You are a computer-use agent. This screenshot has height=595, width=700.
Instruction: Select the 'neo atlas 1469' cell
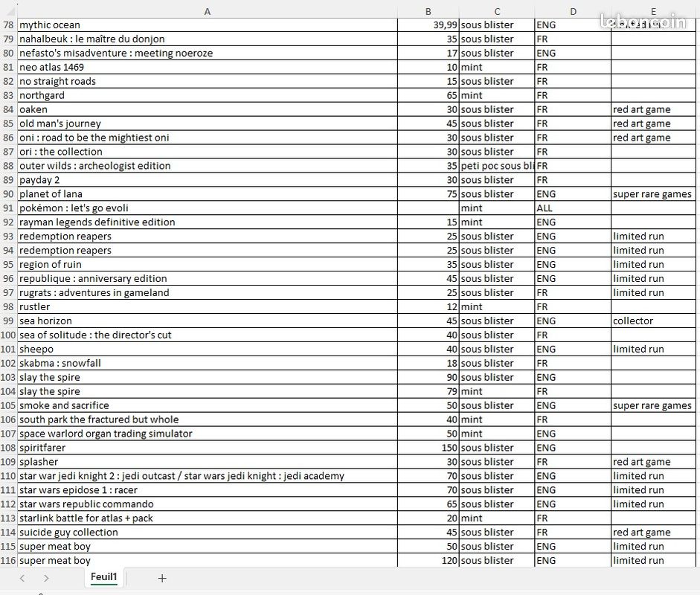[207, 67]
